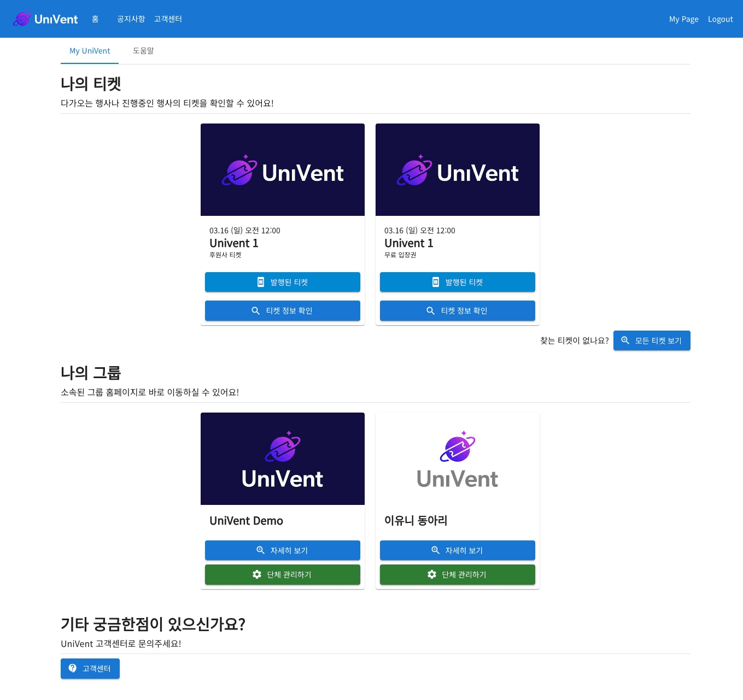
Task: Go to 홈 in the navigation bar
Action: (x=95, y=19)
